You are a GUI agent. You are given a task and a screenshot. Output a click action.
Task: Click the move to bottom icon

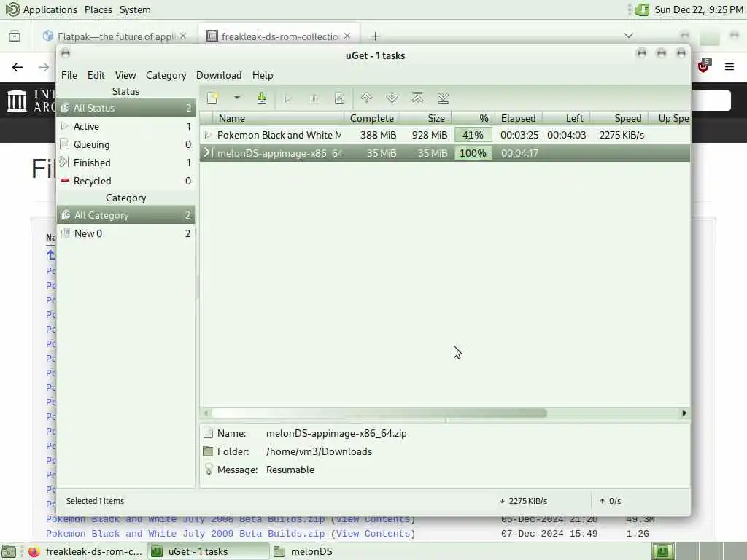point(443,98)
